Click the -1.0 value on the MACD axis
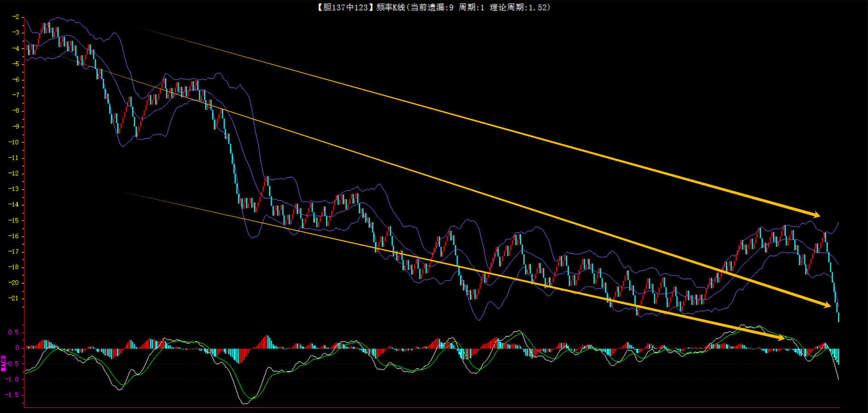The width and height of the screenshot is (868, 413). pyautogui.click(x=12, y=380)
